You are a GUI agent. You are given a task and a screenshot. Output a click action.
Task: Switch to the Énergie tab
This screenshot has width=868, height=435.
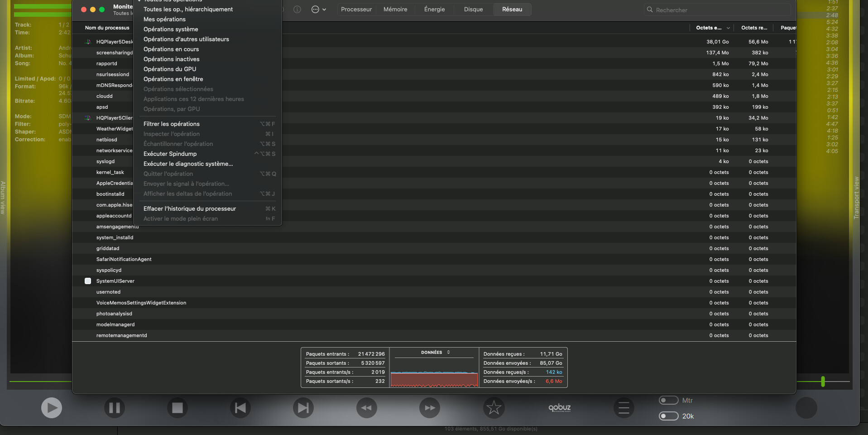coord(434,10)
